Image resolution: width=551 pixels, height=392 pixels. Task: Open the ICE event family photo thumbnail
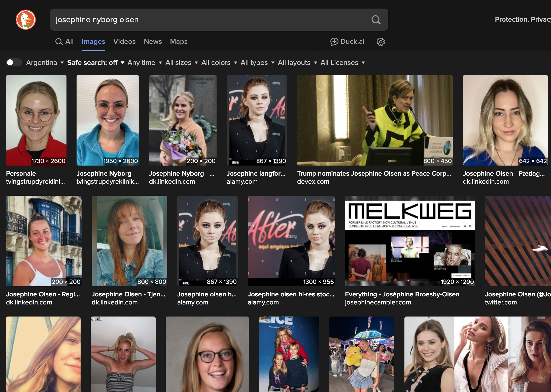pyautogui.click(x=289, y=354)
